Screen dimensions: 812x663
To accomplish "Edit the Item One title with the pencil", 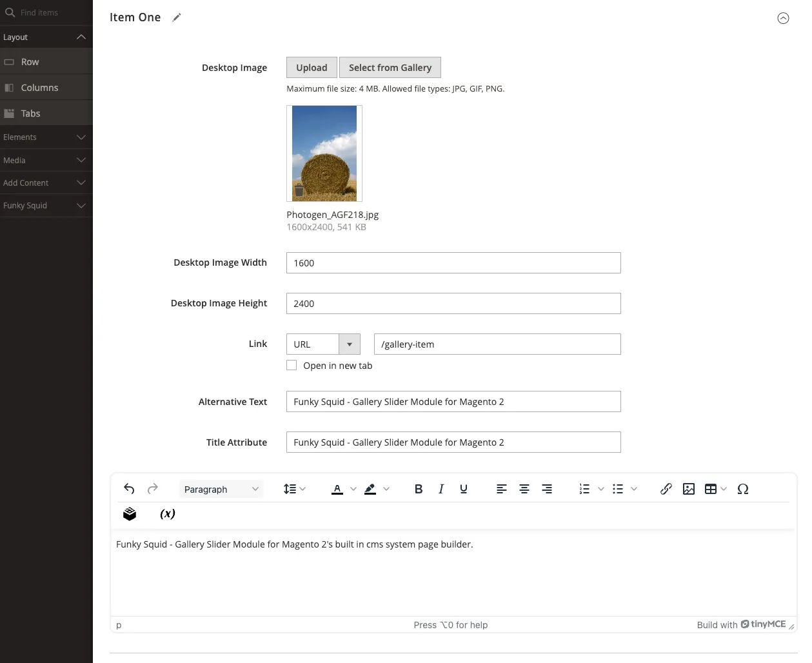I will click(177, 17).
